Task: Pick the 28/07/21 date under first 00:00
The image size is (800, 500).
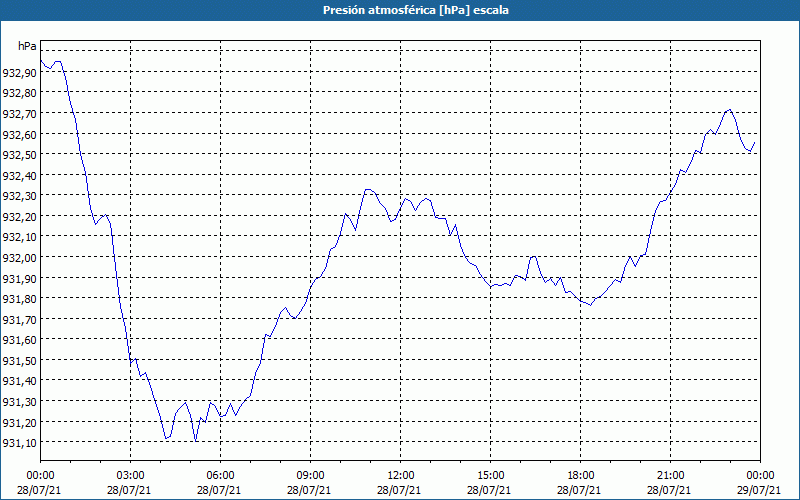Action: (x=39, y=490)
